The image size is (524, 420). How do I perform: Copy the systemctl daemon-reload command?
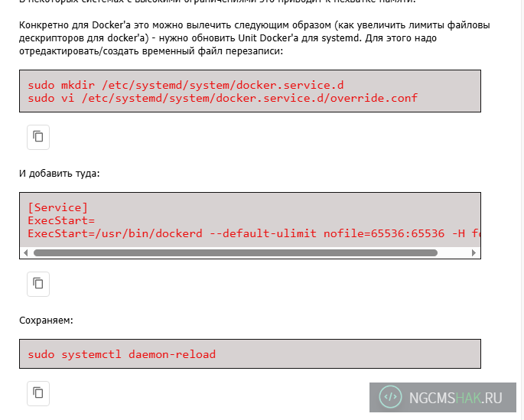pos(38,393)
